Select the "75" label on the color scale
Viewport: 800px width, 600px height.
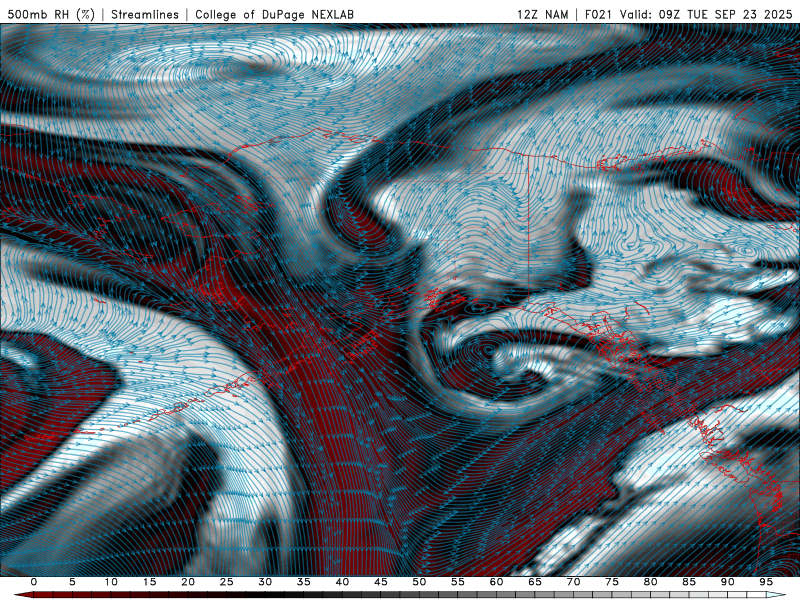(611, 582)
